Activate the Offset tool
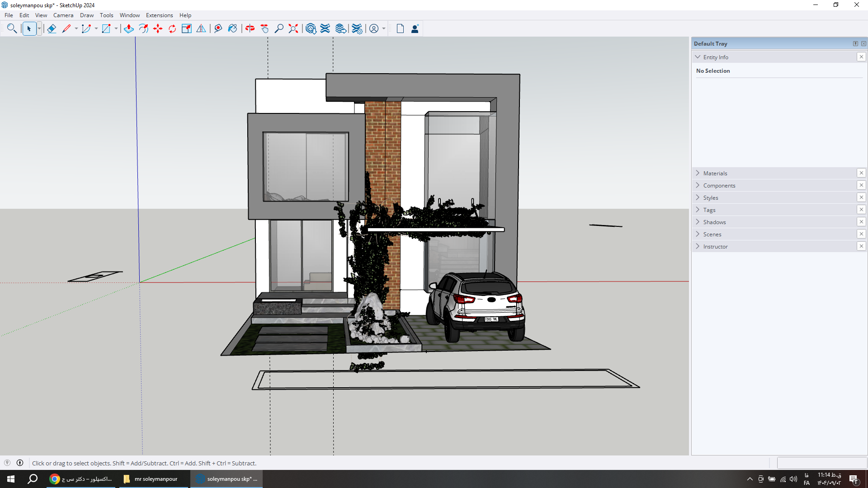This screenshot has height=488, width=868. 143,28
